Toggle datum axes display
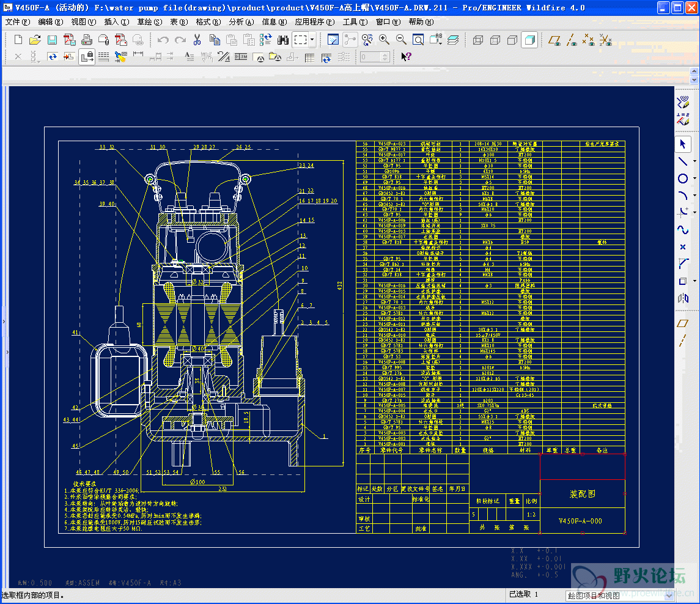Viewport: 700px width, 604px height. (572, 40)
